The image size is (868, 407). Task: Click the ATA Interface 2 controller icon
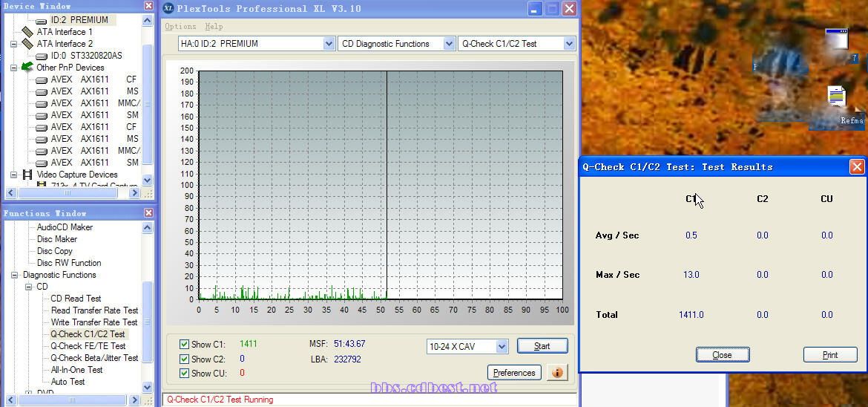tap(27, 44)
